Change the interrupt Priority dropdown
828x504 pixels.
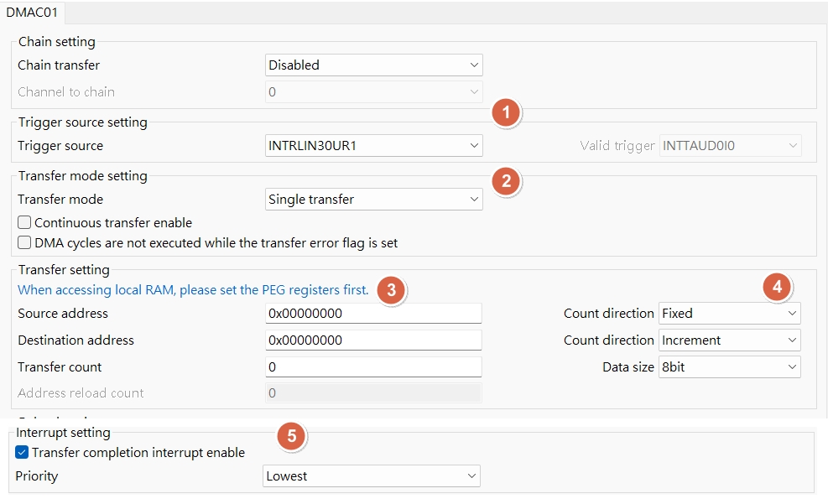click(372, 476)
